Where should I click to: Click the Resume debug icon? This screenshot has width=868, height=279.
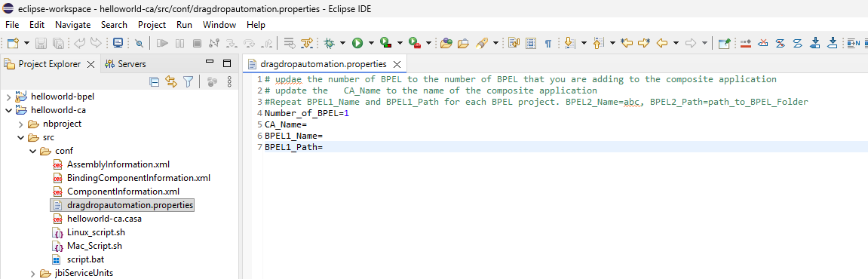(161, 43)
